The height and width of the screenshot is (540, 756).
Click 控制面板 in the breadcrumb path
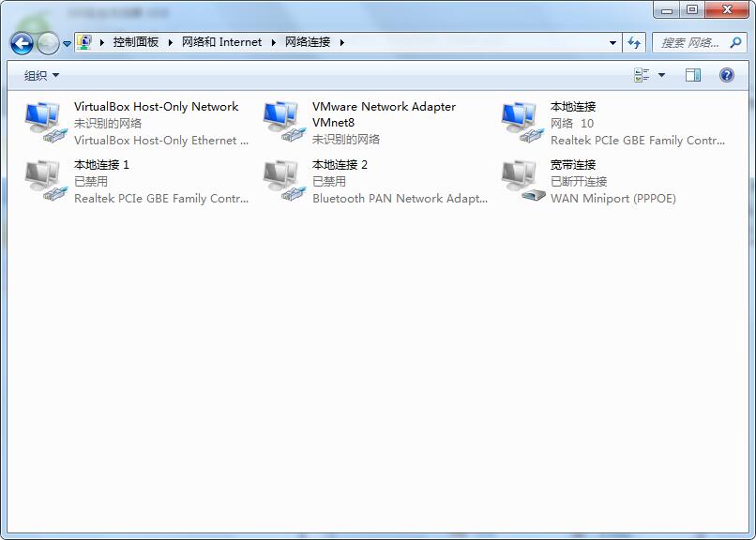136,42
